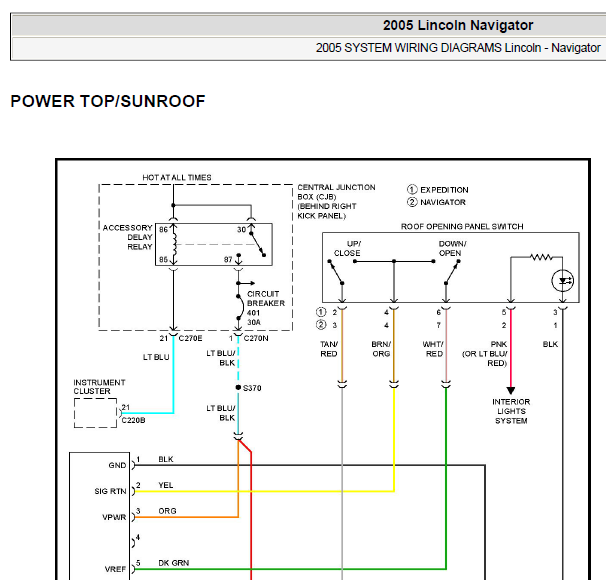Click the '2005 Lincoln Navigator' header title

458,26
